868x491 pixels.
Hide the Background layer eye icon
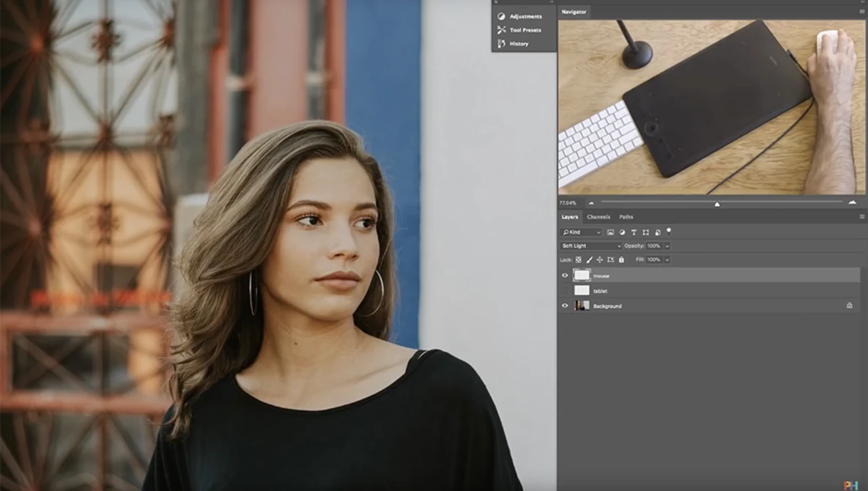[x=565, y=306]
